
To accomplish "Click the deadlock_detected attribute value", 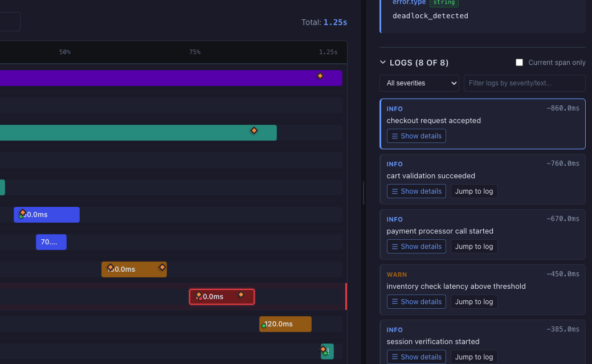I will [x=430, y=16].
